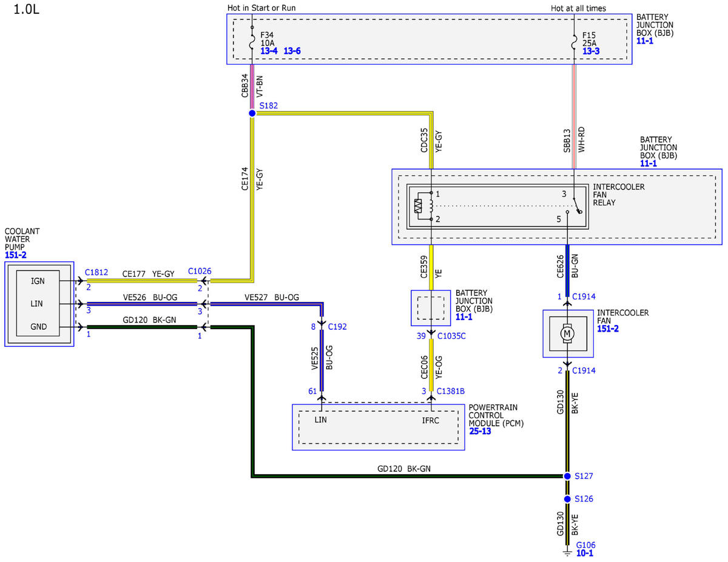
Task: Select the S182 splice node
Action: pyautogui.click(x=252, y=113)
